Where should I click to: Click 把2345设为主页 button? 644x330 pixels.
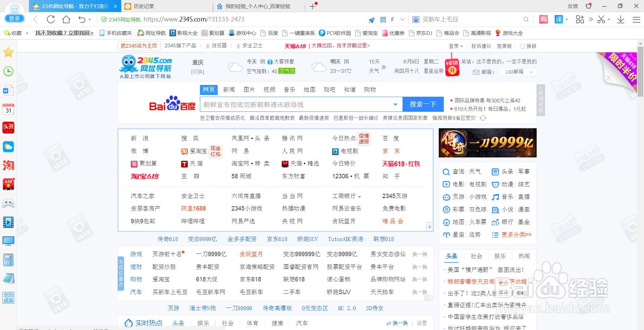point(139,46)
